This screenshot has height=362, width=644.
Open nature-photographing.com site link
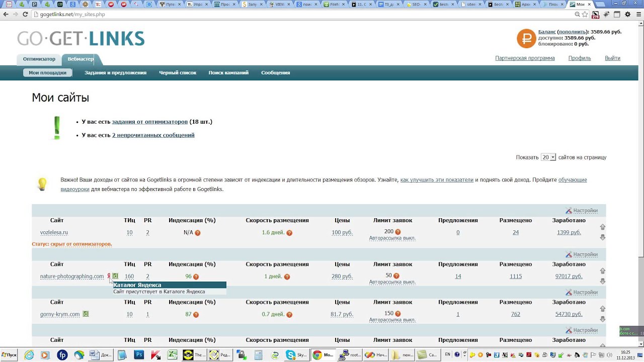tap(72, 277)
